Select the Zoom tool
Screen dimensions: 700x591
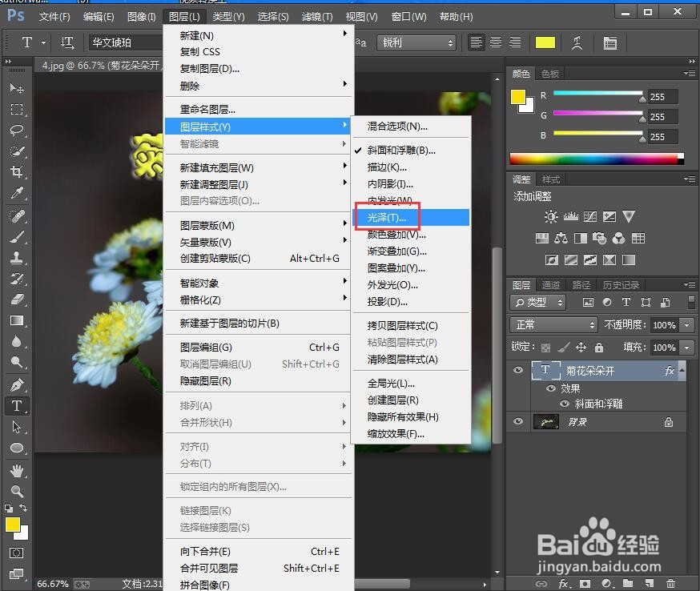pyautogui.click(x=17, y=492)
